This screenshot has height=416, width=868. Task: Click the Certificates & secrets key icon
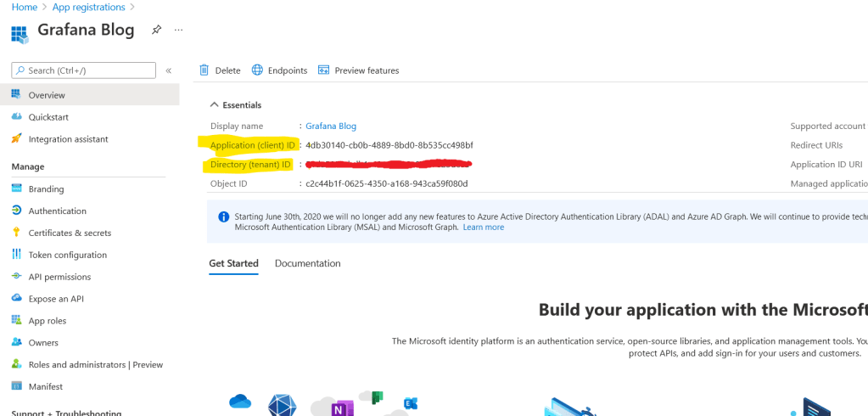[17, 233]
